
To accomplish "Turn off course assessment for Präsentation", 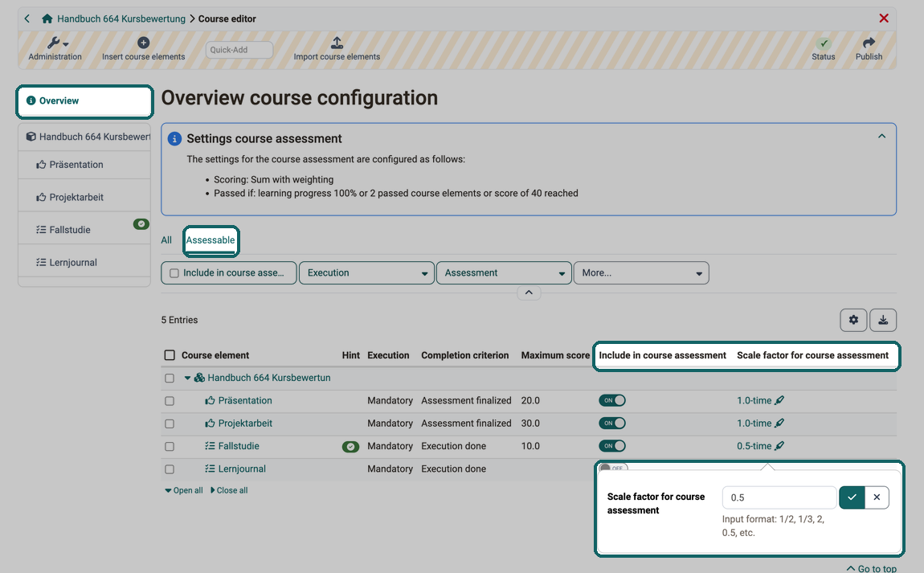I will 612,400.
